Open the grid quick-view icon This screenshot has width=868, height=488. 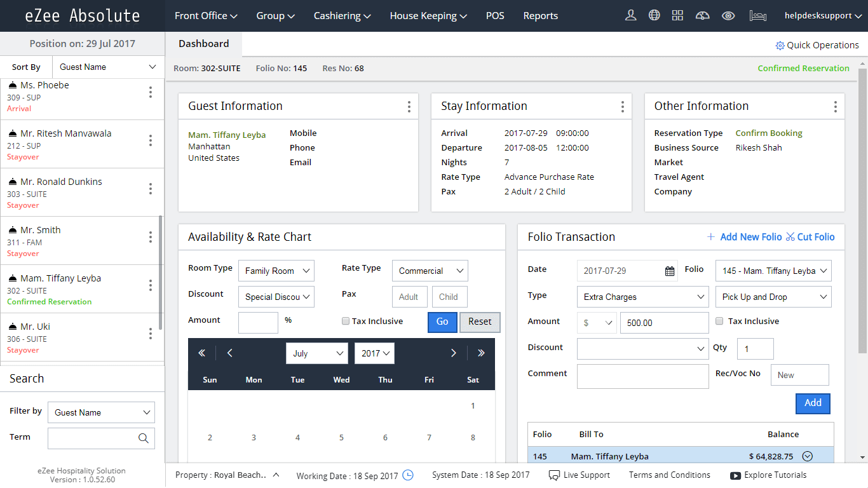coord(677,15)
